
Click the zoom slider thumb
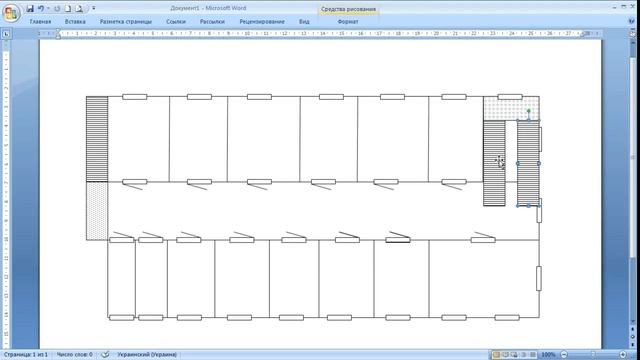click(593, 355)
